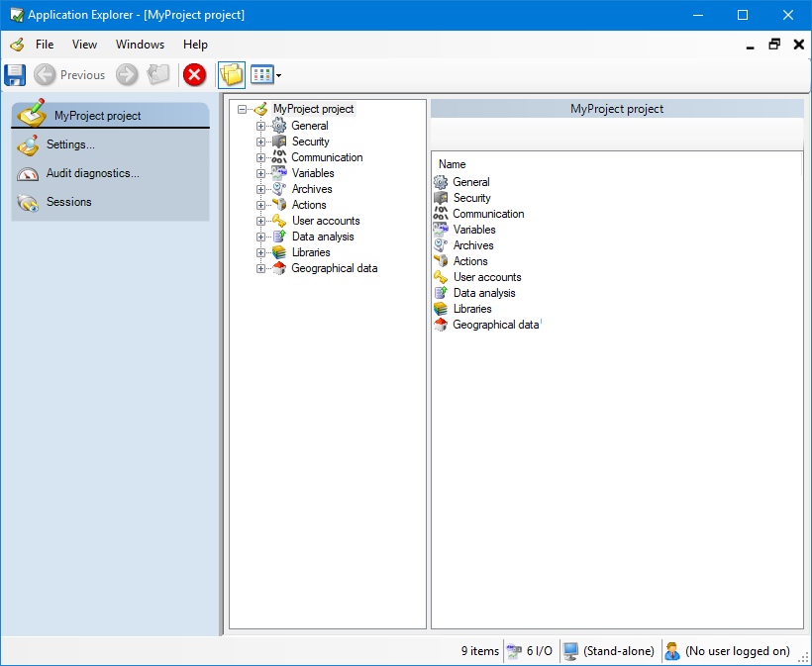The image size is (812, 666).
Task: Select Data analysis in the right list
Action: tap(484, 293)
